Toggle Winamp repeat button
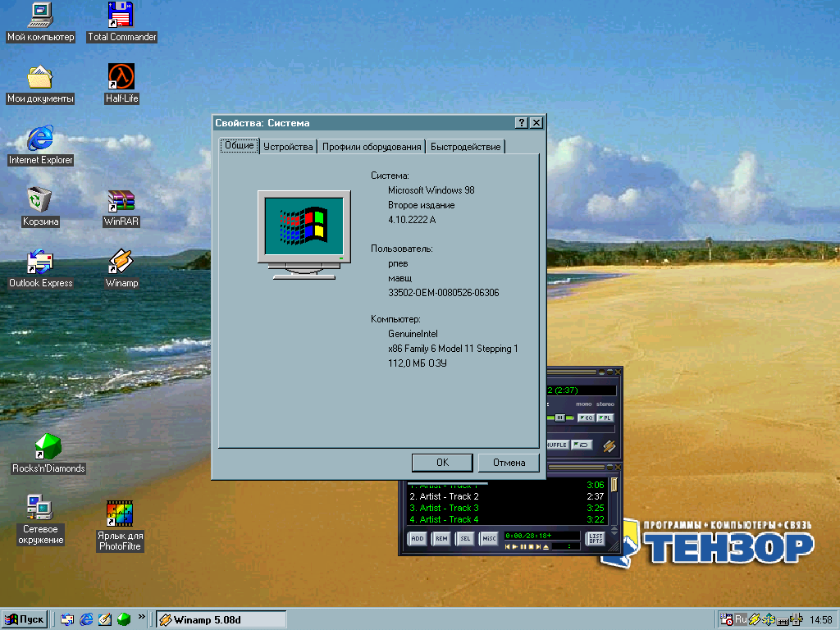The height and width of the screenshot is (630, 840). (582, 445)
